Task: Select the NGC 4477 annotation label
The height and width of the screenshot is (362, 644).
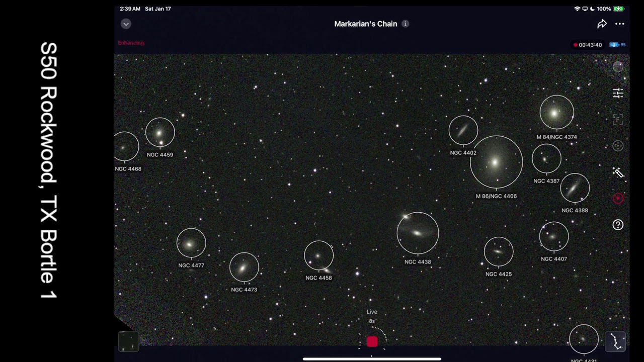Action: click(191, 265)
